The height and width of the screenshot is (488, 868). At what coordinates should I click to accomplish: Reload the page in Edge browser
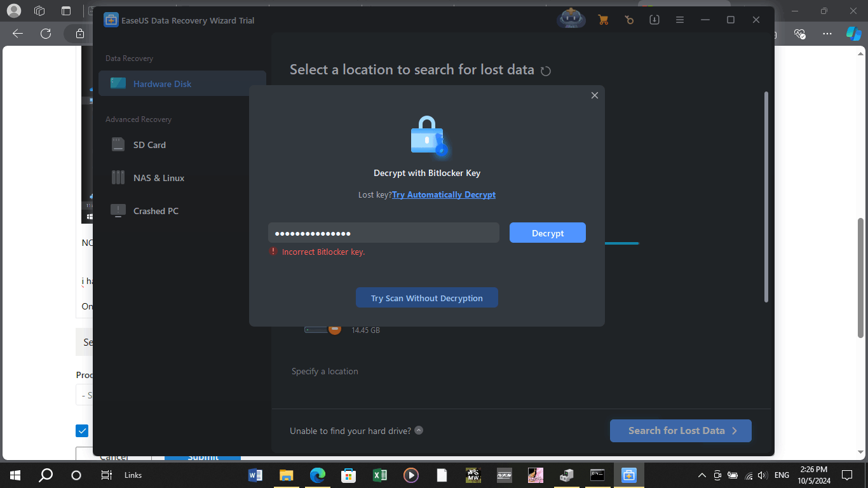coord(46,34)
